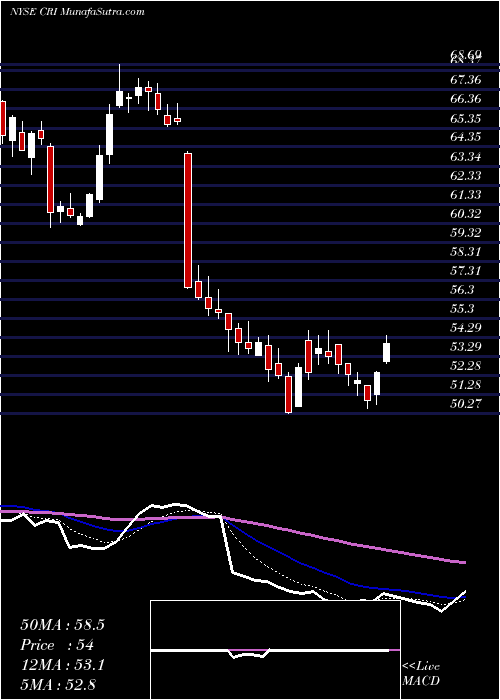Select the 64.35 price axis label

tap(466, 137)
